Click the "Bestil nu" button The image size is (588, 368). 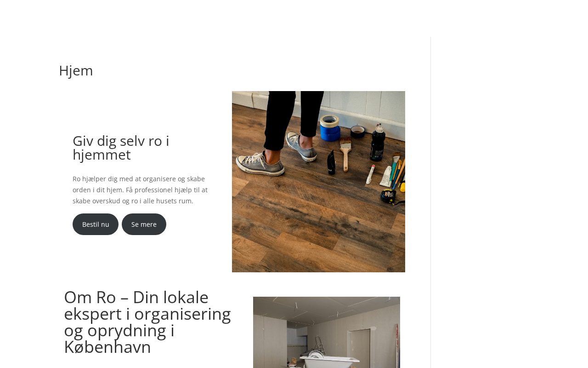pos(96,224)
